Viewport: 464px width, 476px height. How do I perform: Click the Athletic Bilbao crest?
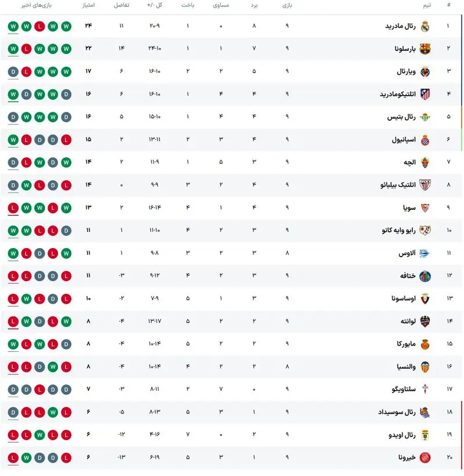(x=425, y=185)
